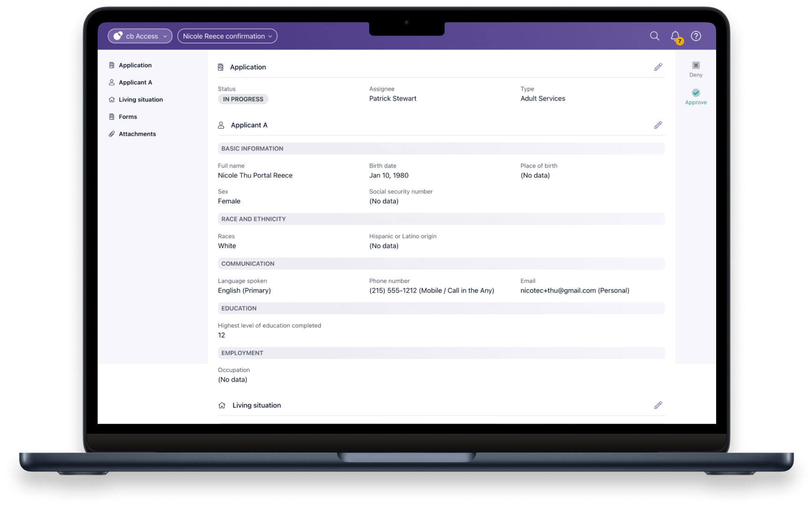Viewport: 812px width, 506px height.
Task: Navigate to Attachments in the sidebar
Action: 137,134
